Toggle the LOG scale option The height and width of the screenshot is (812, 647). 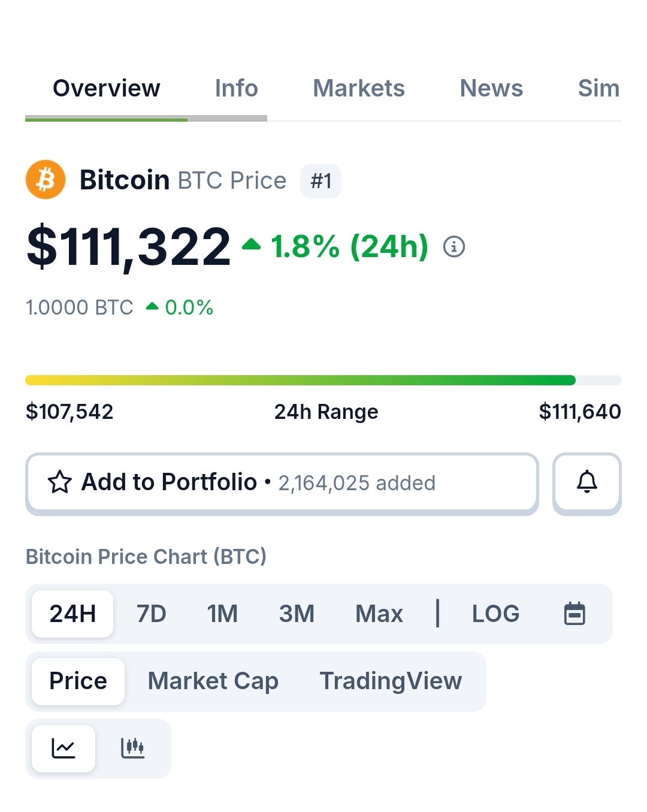click(495, 614)
